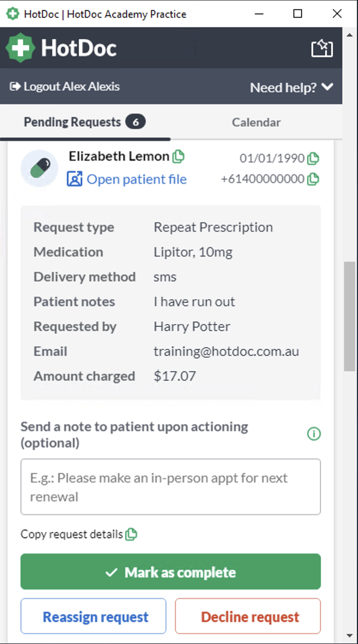Viewport: 358px width, 644px height.
Task: Click the note to patient text box
Action: (170, 487)
